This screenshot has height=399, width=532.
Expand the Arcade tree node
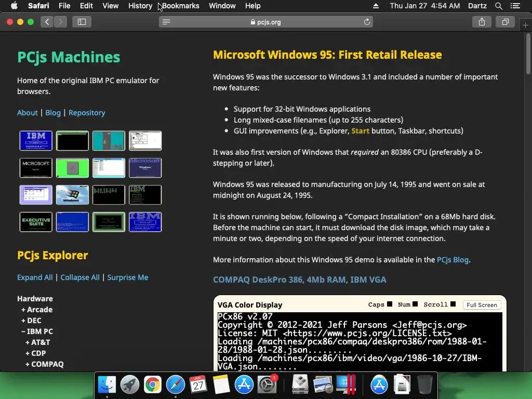pos(37,310)
